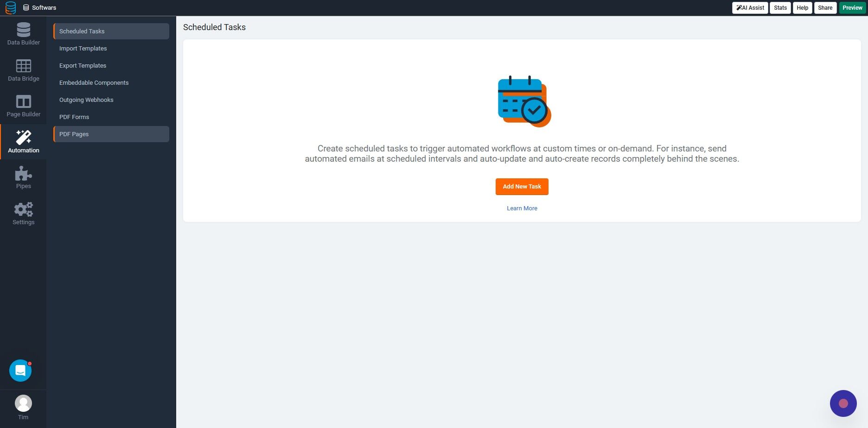Select the Scheduled Tasks menu item
This screenshot has height=428, width=868.
tap(82, 31)
